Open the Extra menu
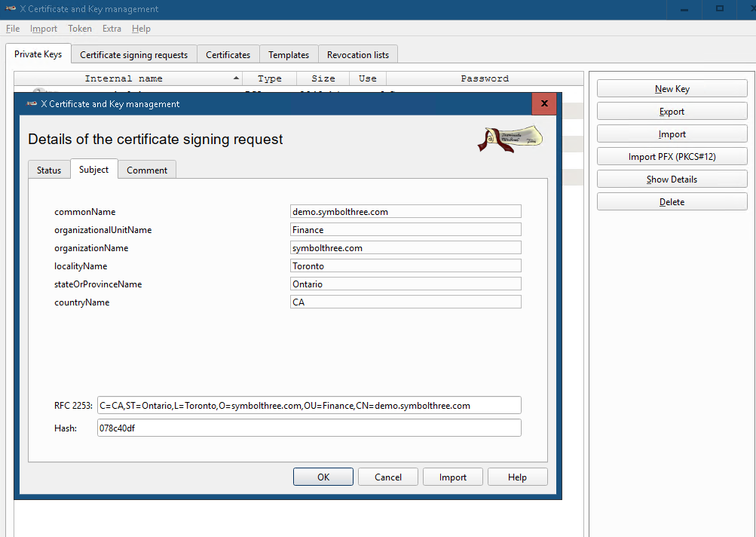 111,29
